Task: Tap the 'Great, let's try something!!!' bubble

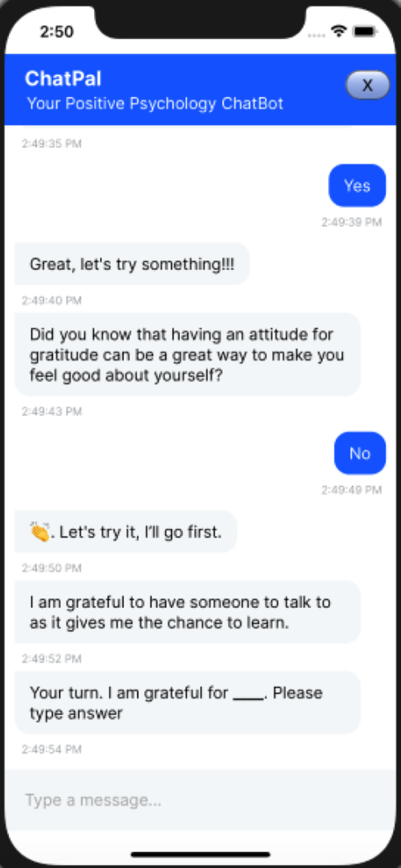Action: click(132, 264)
